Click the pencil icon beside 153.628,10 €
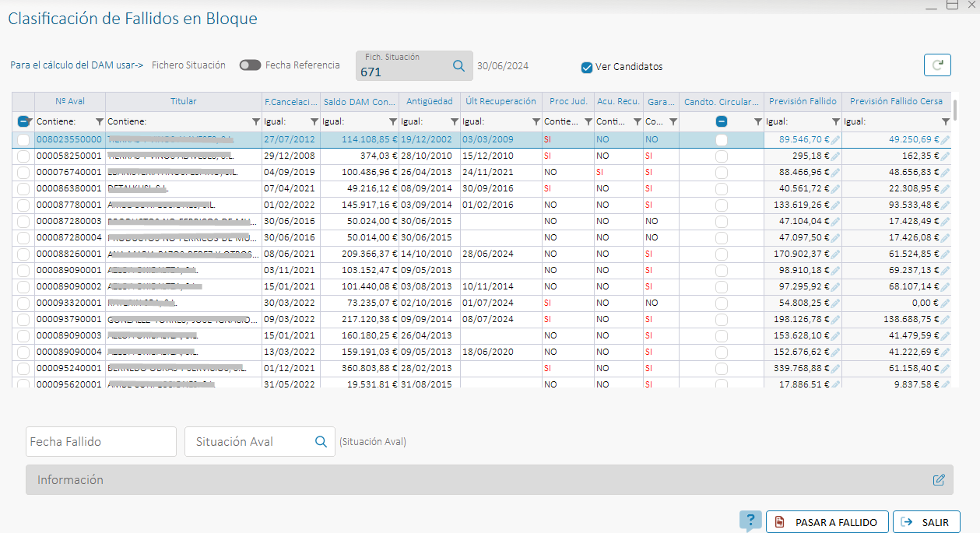This screenshot has width=980, height=533. tap(835, 336)
